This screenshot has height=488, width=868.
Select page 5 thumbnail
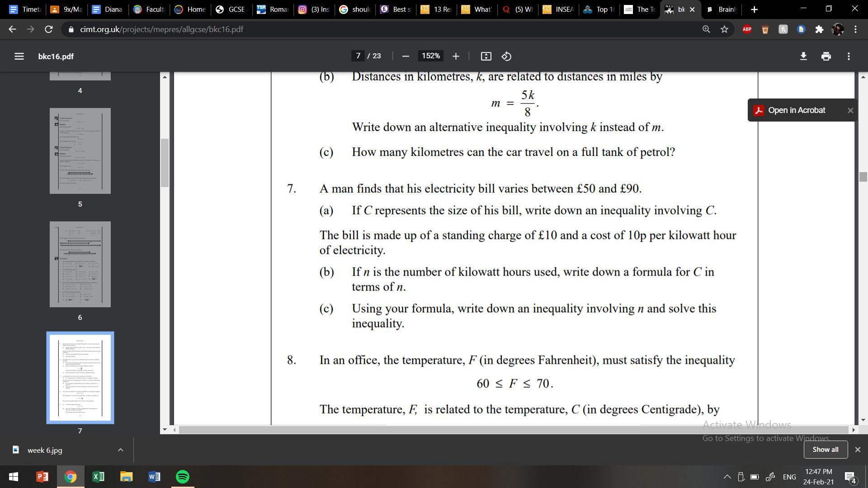80,151
